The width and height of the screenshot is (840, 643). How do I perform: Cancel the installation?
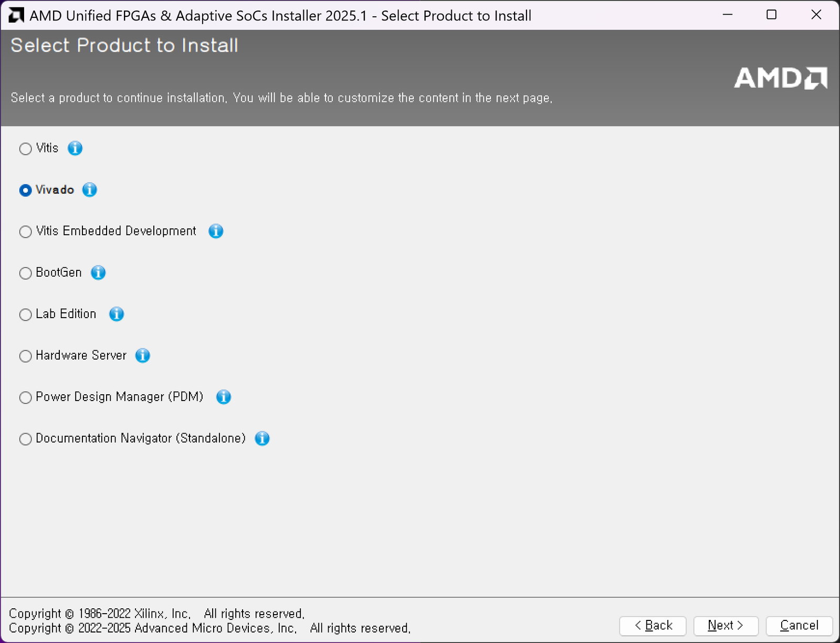point(799,626)
